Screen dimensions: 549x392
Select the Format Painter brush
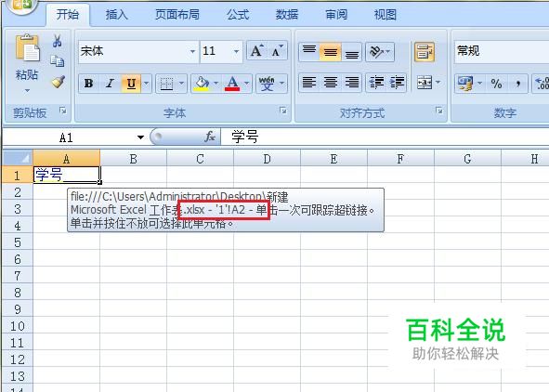click(x=58, y=82)
